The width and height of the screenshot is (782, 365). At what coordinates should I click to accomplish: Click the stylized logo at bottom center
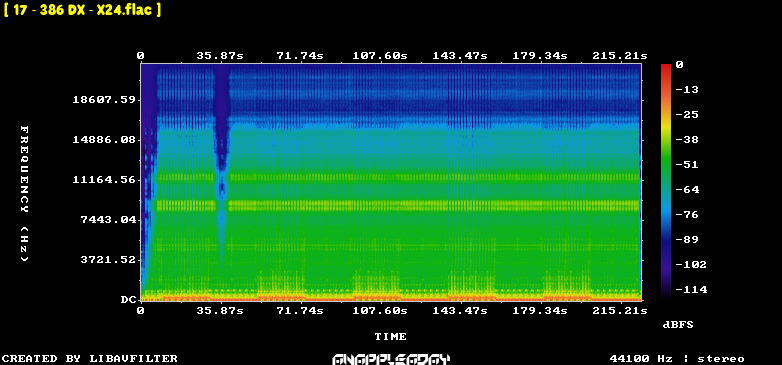pos(391,359)
